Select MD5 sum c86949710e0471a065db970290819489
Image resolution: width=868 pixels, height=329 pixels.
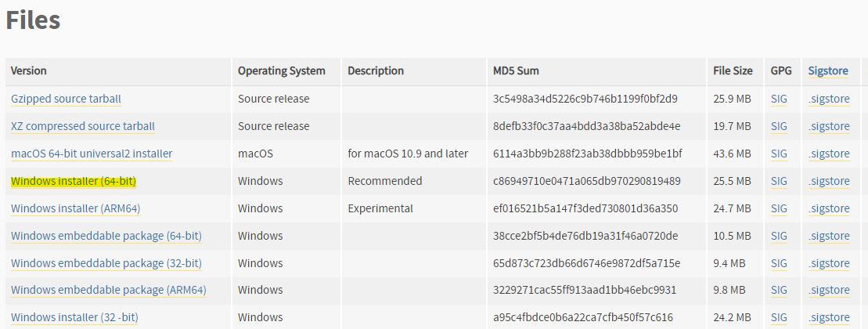click(587, 181)
